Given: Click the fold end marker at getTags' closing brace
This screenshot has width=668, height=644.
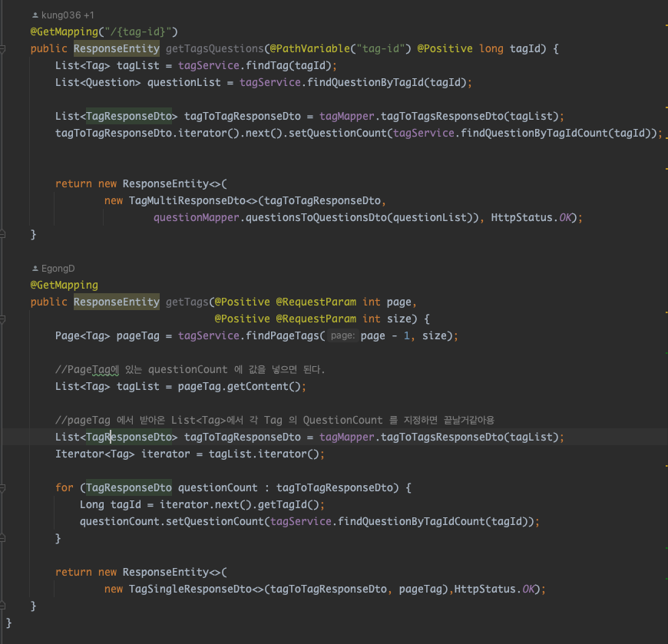Looking at the screenshot, I should (x=2, y=606).
